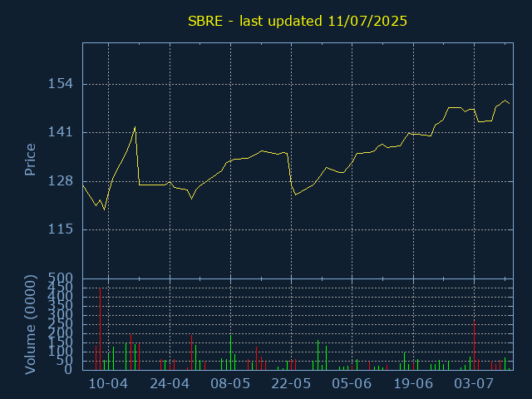Click the tallest red volume bar near 10-04
This screenshot has width=532, height=399.
[x=100, y=329]
